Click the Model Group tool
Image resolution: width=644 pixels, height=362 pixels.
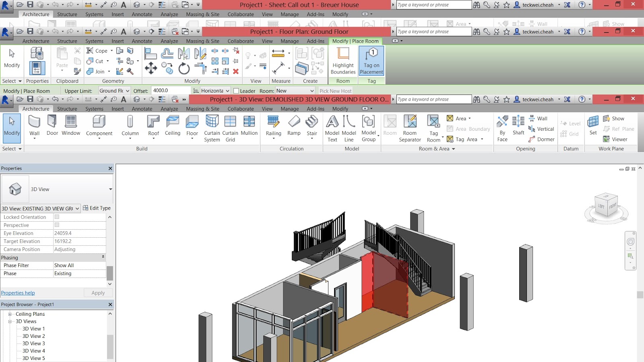pyautogui.click(x=369, y=128)
